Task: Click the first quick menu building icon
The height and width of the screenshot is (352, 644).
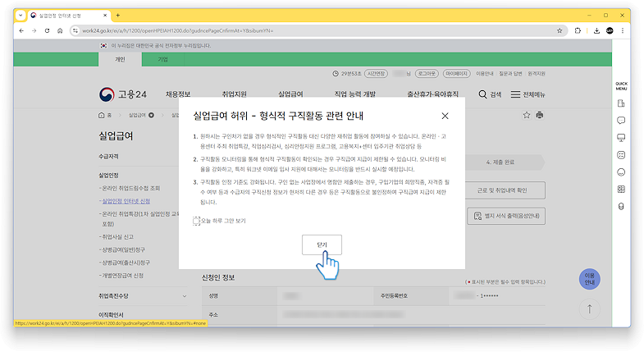Action: coord(621,103)
